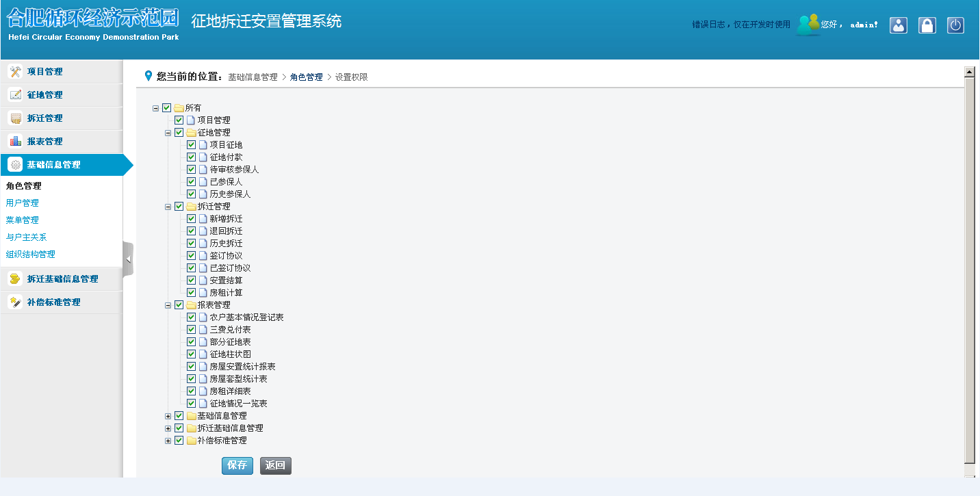This screenshot has height=496, width=980.
Task: Click the file icon of 新增拆迁 node
Action: [203, 219]
